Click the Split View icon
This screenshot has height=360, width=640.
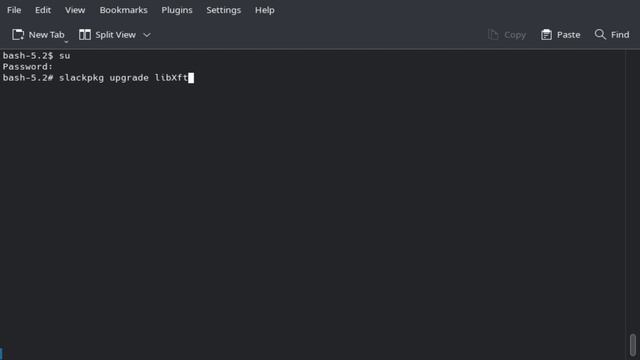pyautogui.click(x=85, y=35)
